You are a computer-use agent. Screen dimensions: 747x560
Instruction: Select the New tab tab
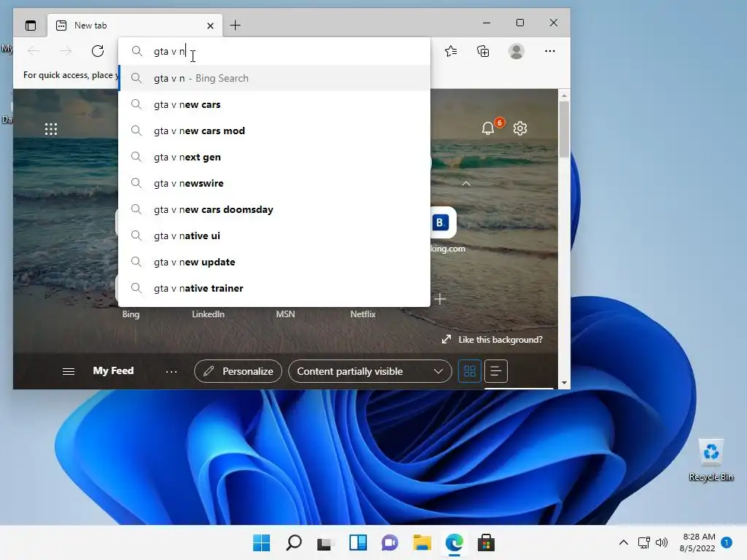click(x=135, y=26)
